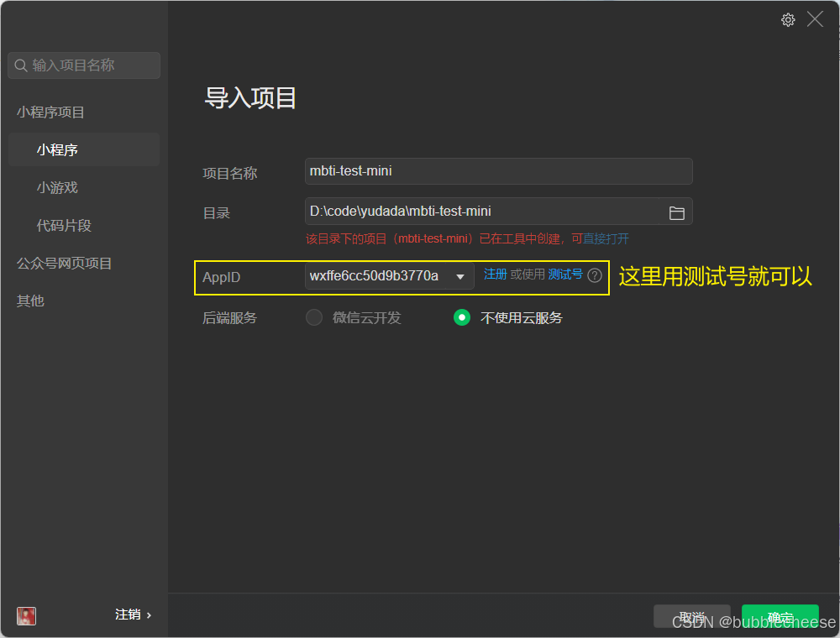840x638 pixels.
Task: Select 其他 in the sidebar
Action: [30, 301]
